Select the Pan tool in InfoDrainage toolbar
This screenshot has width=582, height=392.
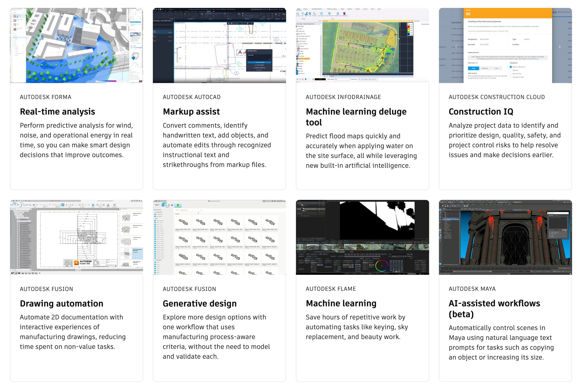pos(303,13)
